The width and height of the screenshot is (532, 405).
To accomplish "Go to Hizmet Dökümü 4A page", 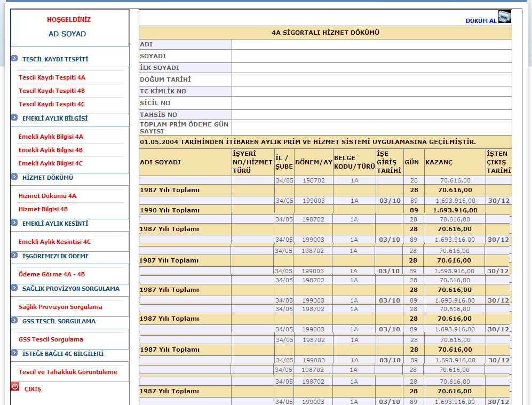I will pos(47,196).
